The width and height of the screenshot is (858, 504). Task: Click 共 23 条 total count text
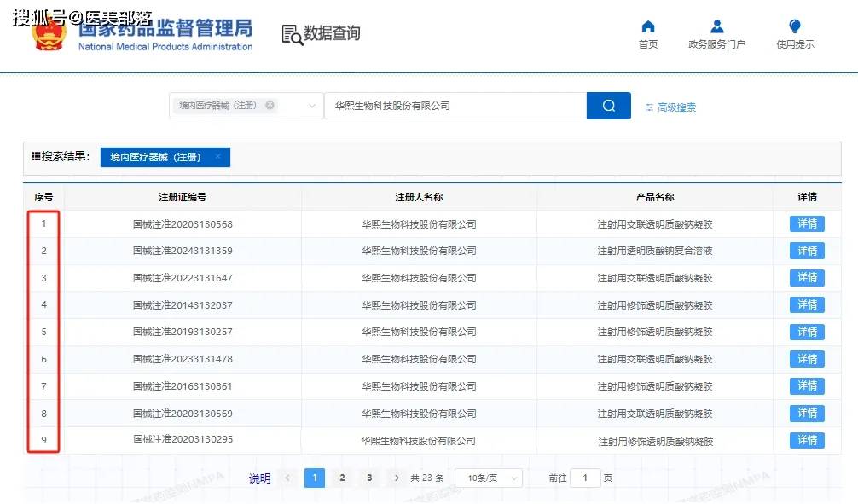[426, 478]
